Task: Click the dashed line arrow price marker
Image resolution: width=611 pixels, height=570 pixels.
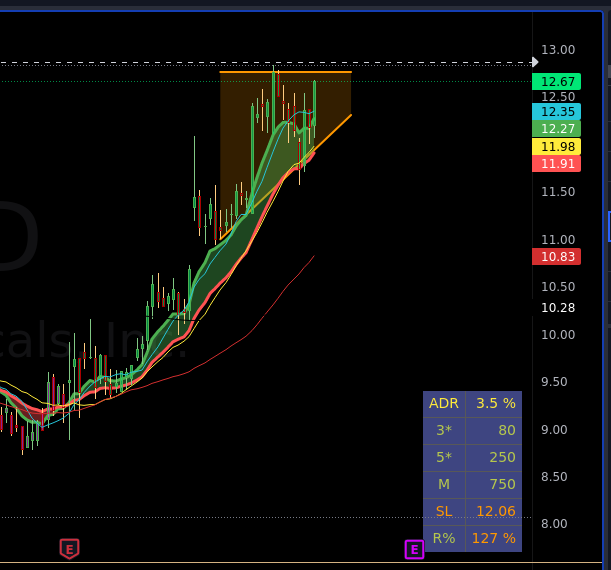Action: pyautogui.click(x=535, y=62)
